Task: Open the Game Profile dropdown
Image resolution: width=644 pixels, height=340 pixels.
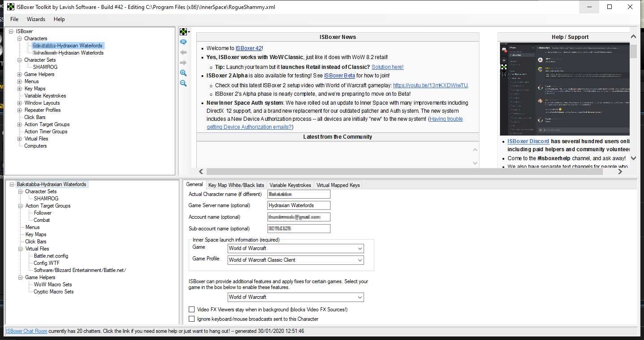Action: click(296, 260)
